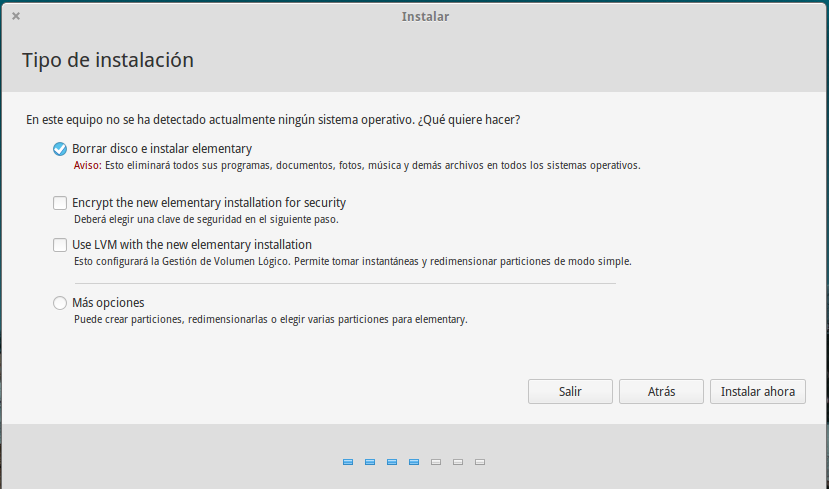Go back with the Atrás button
Viewport: 829px width, 489px height.
pos(660,391)
